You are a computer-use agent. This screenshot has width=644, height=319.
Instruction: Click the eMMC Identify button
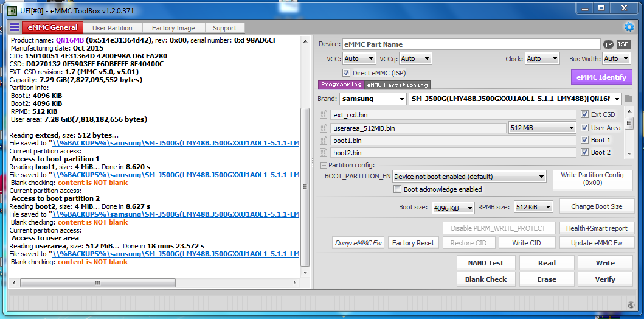coord(601,77)
